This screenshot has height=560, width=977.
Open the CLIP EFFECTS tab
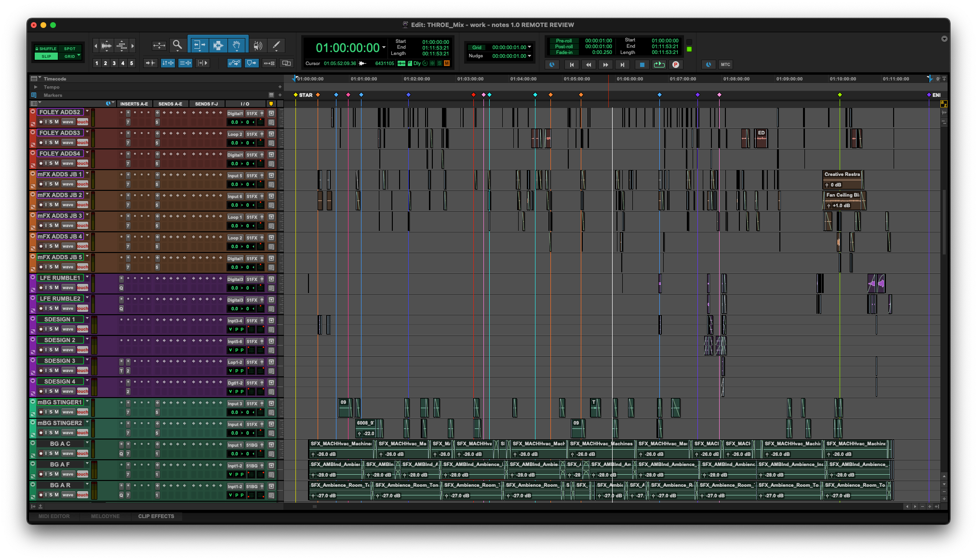click(156, 516)
